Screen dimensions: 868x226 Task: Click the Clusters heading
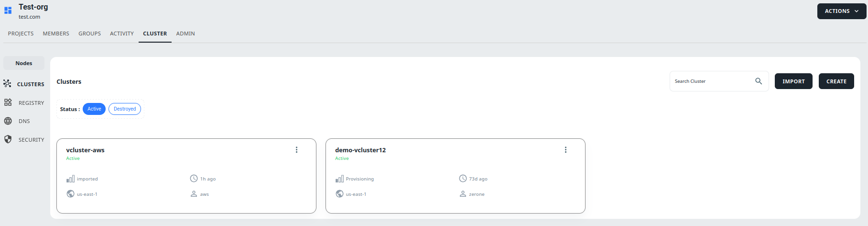[69, 81]
